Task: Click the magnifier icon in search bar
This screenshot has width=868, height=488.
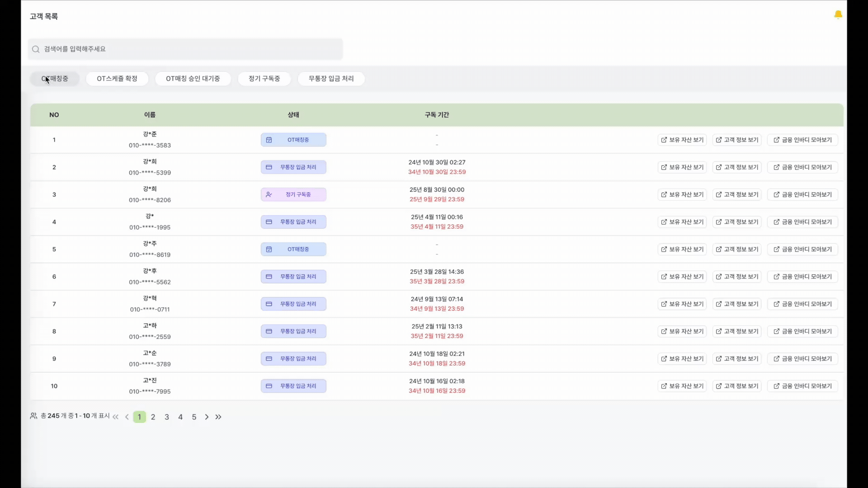Action: (36, 49)
